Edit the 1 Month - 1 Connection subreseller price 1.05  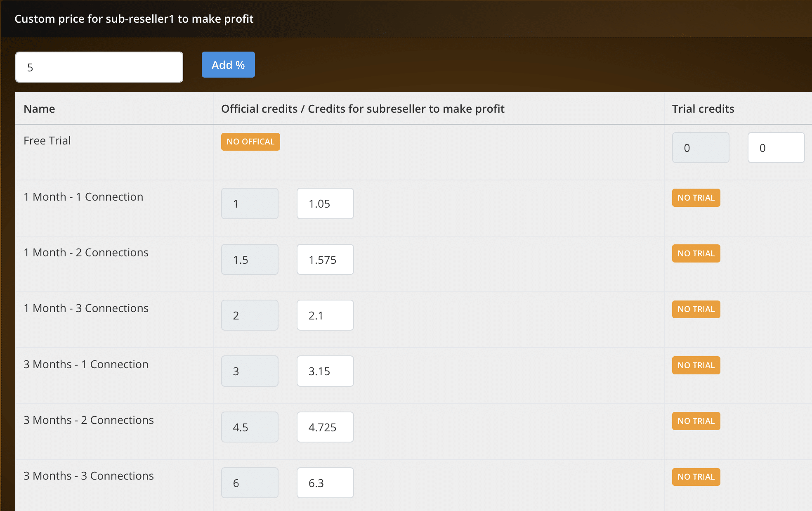pyautogui.click(x=325, y=203)
